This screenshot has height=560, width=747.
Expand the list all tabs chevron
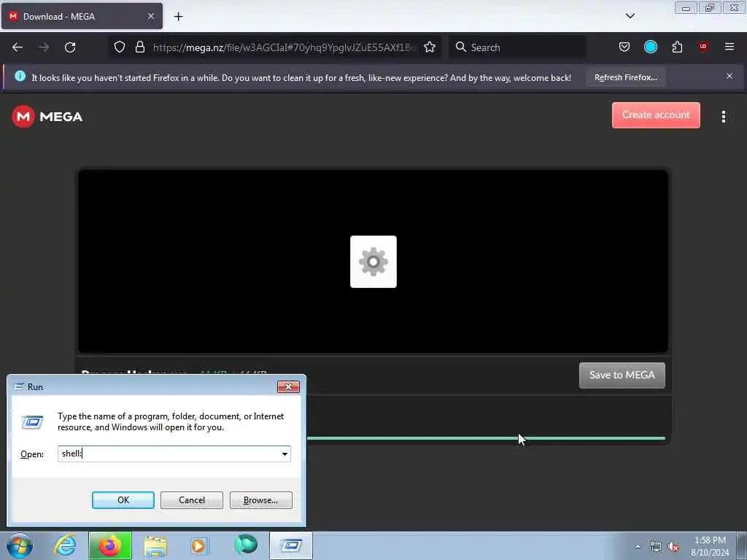click(x=630, y=16)
